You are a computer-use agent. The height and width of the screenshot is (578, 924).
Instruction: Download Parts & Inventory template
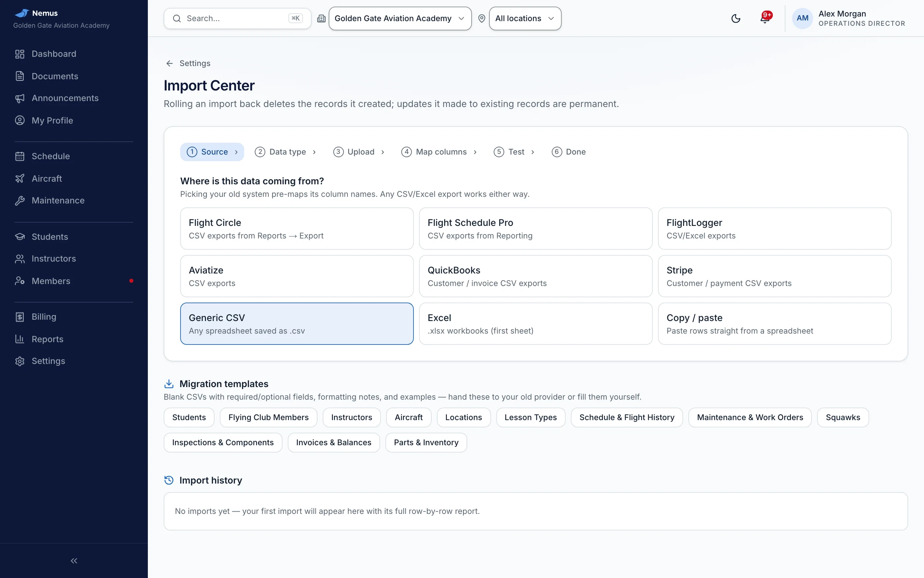tap(426, 443)
